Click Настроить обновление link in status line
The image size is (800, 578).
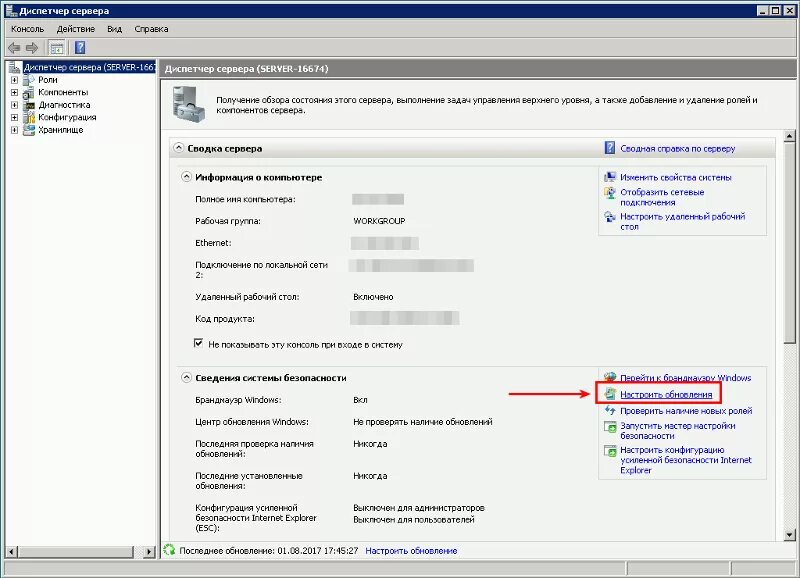click(411, 551)
